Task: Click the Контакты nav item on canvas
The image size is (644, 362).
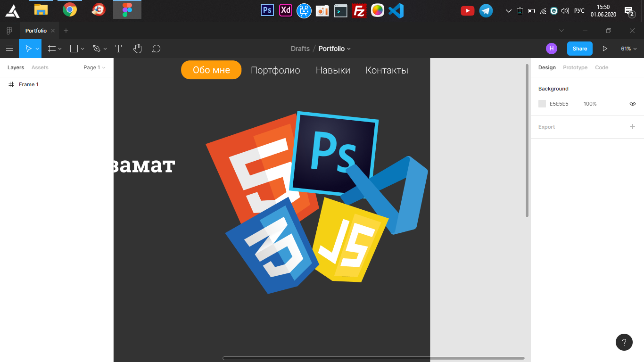Action: 387,70
